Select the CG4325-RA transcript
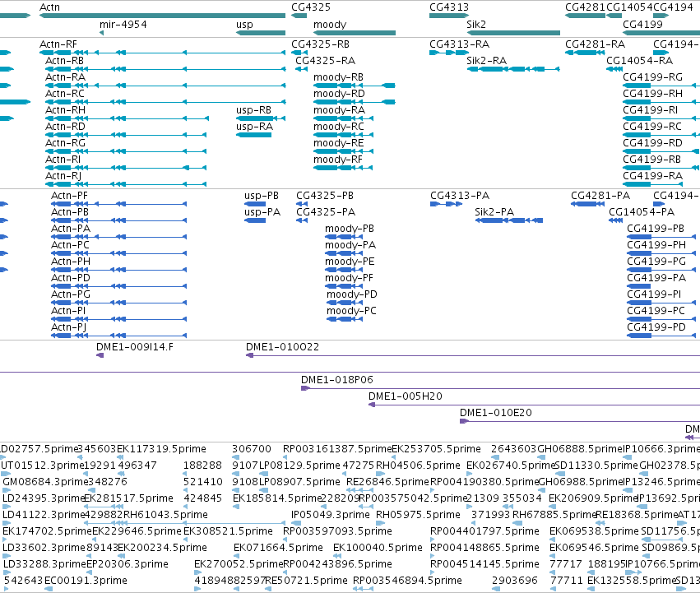 click(x=301, y=69)
